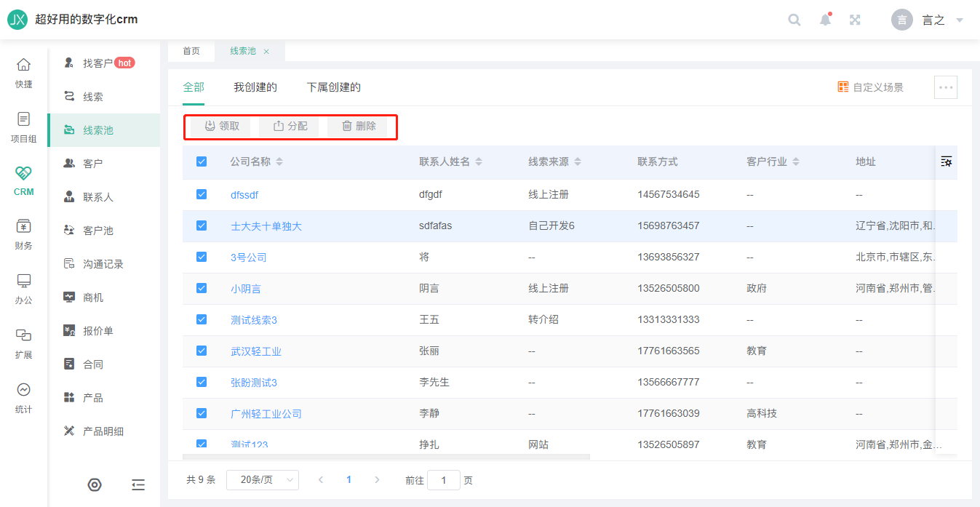The width and height of the screenshot is (980, 507).
Task: Collapse the menu using bottom fold icon
Action: coord(138,484)
